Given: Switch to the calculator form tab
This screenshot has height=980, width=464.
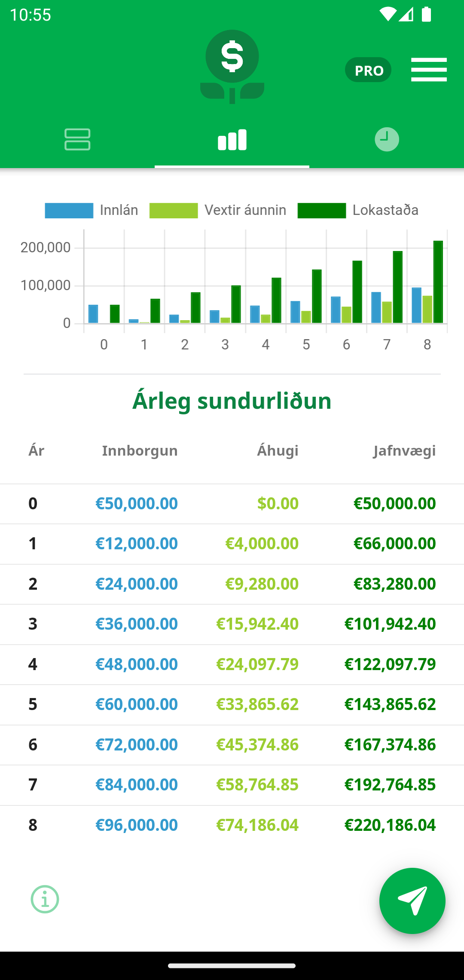Looking at the screenshot, I should click(77, 139).
